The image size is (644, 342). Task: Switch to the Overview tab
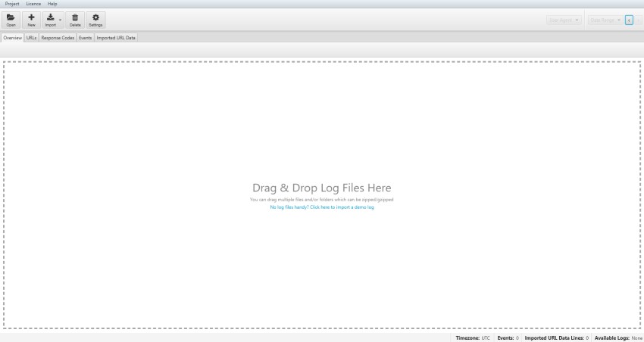coord(12,38)
